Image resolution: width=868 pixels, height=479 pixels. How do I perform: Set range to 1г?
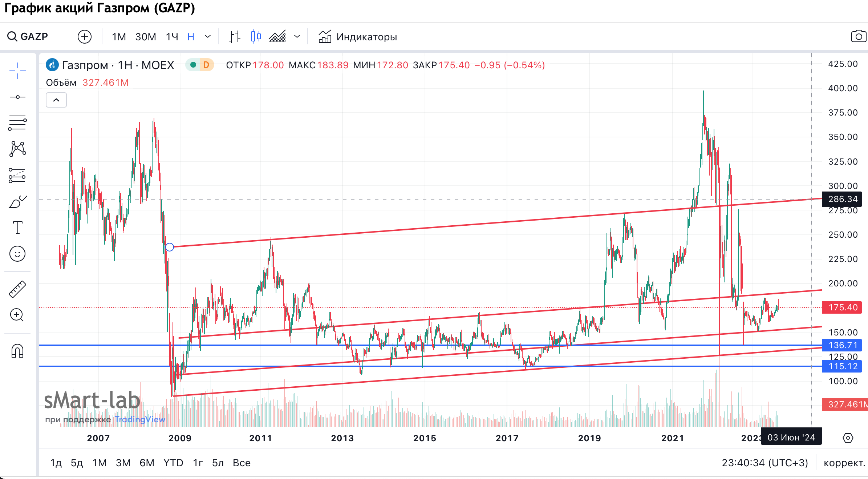point(198,463)
